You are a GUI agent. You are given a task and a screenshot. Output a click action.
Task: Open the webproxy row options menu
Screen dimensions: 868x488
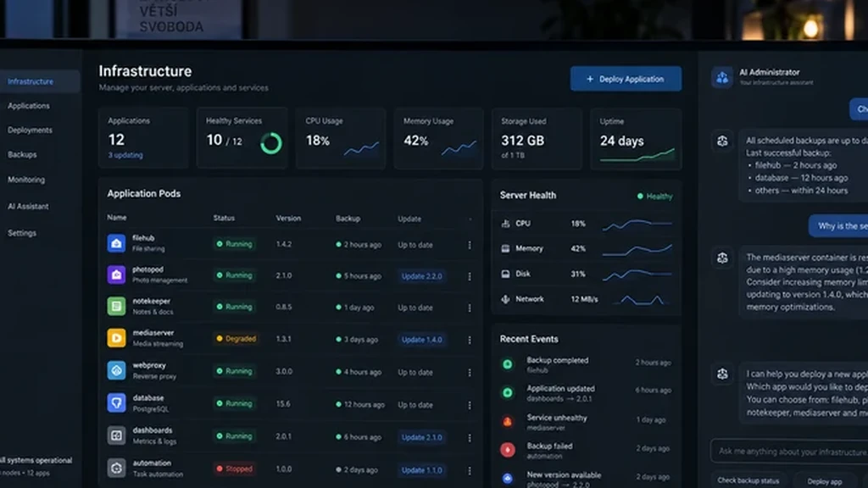[470, 373]
